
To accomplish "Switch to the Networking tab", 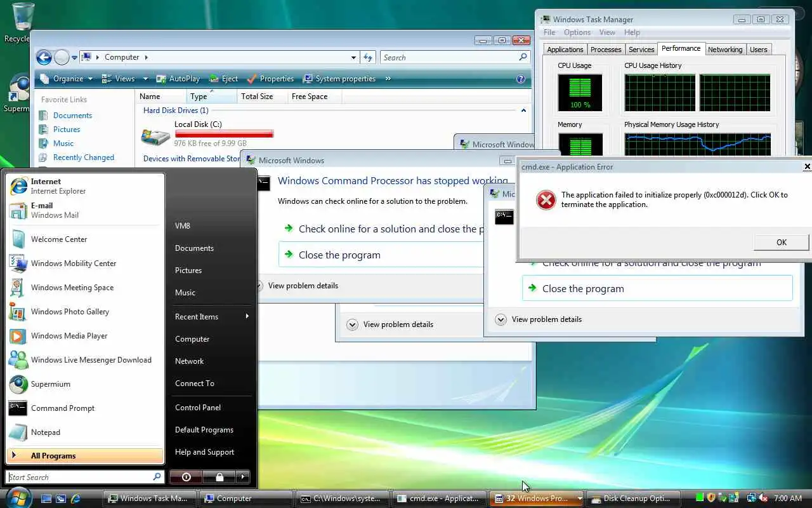I will click(x=725, y=50).
